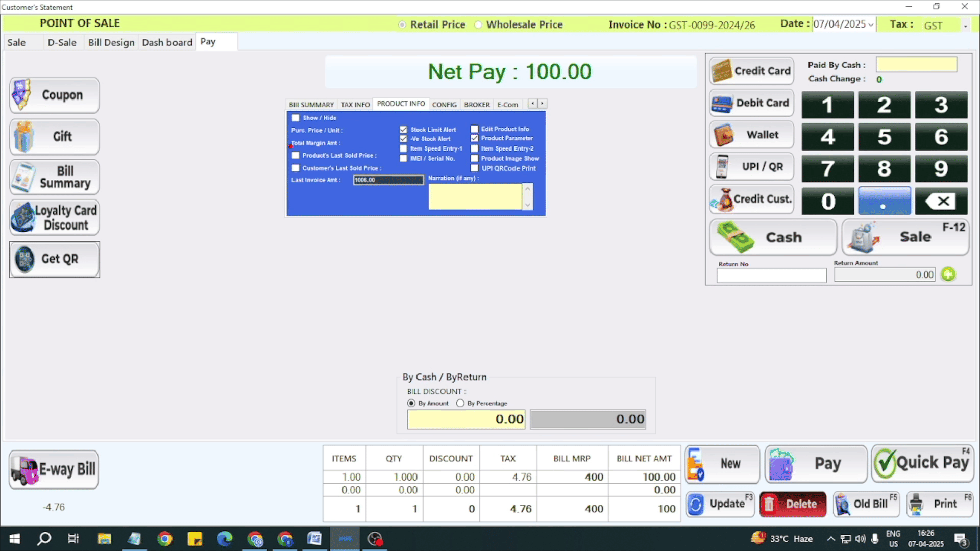The width and height of the screenshot is (980, 551).
Task: Open the Gift option
Action: coord(54,137)
